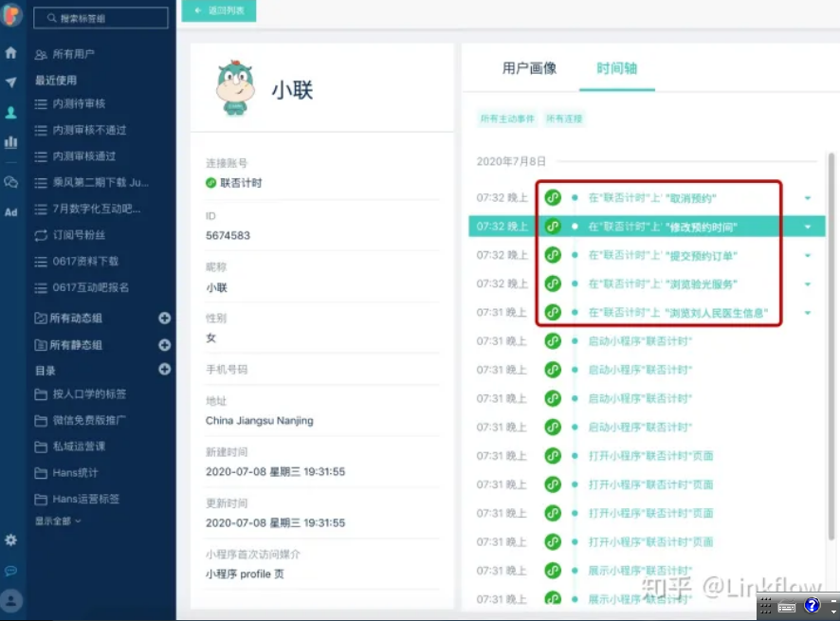
Task: Open 所有用户 in the sidebar
Action: pyautogui.click(x=65, y=54)
